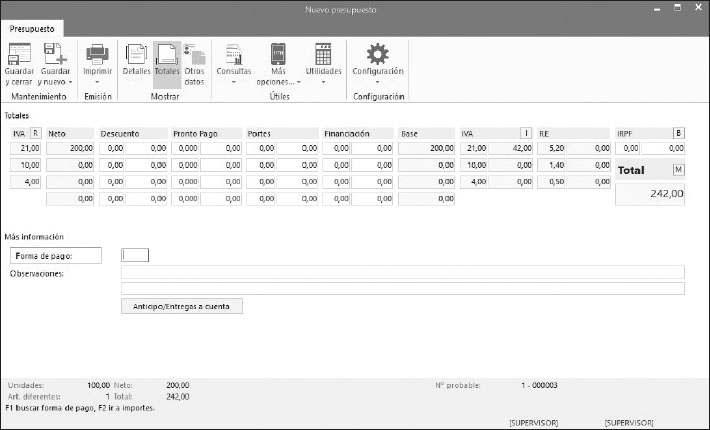
Task: Switch to the Presupuesto ribbon tab
Action: click(32, 28)
